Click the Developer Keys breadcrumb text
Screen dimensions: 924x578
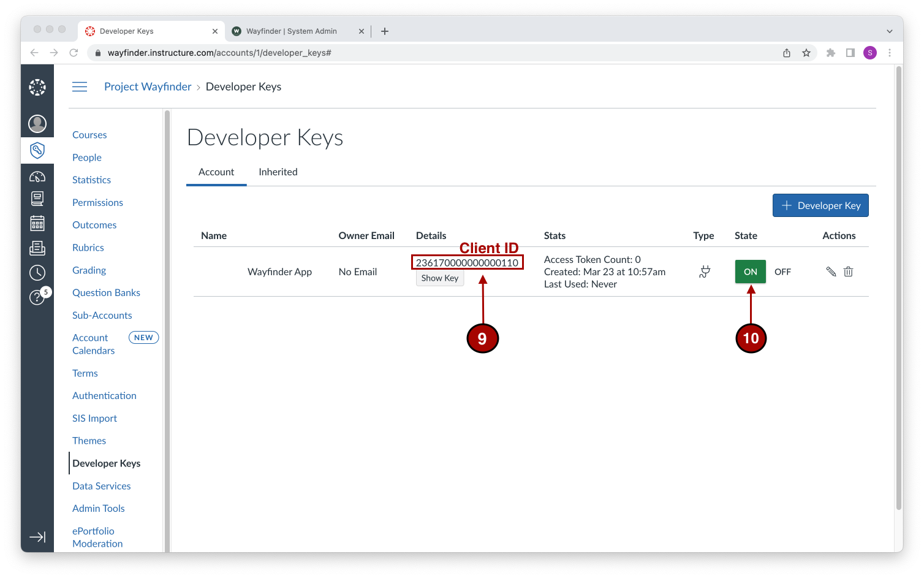pyautogui.click(x=244, y=87)
